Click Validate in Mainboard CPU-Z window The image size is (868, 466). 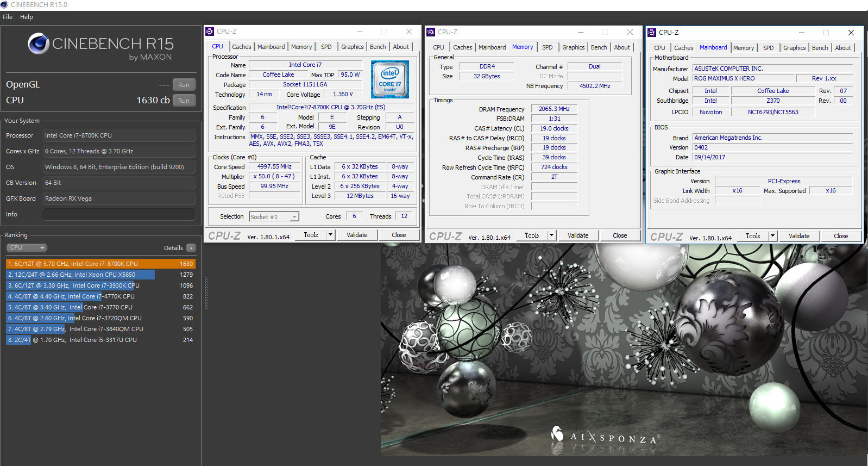click(x=799, y=236)
